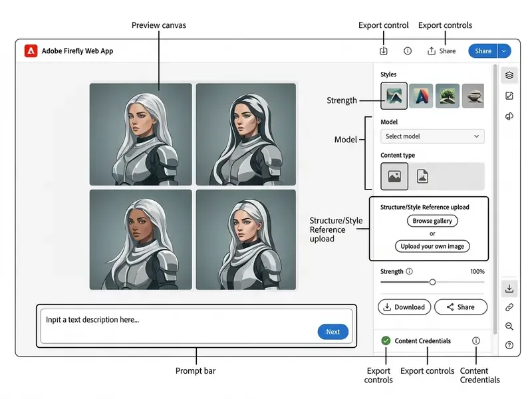Select the bottom-right generated portrait image
Screen dimensions: 532x399
(246, 239)
